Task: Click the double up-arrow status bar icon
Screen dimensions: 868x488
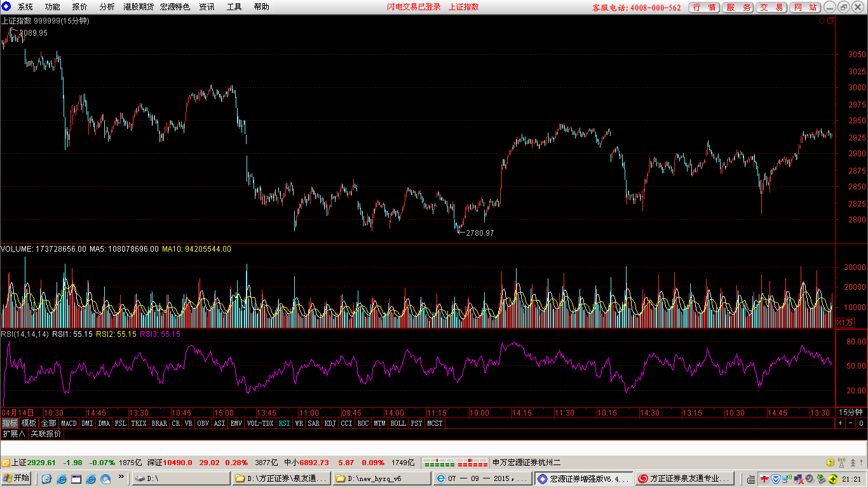Action: point(853,463)
